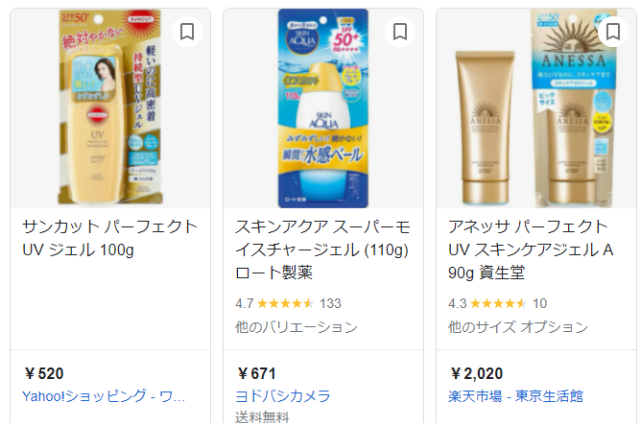Open the 楽天市場 - 東京生活館 seller link
This screenshot has width=640, height=423.
[516, 396]
